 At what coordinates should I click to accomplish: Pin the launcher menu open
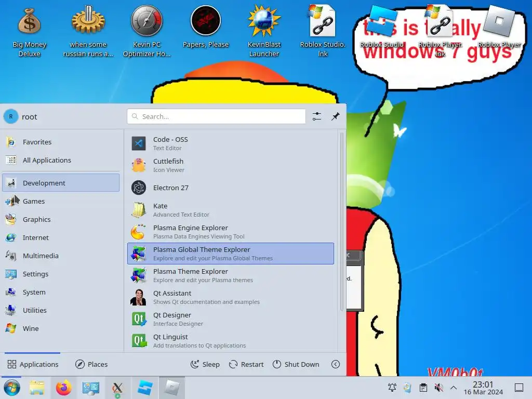pyautogui.click(x=335, y=116)
